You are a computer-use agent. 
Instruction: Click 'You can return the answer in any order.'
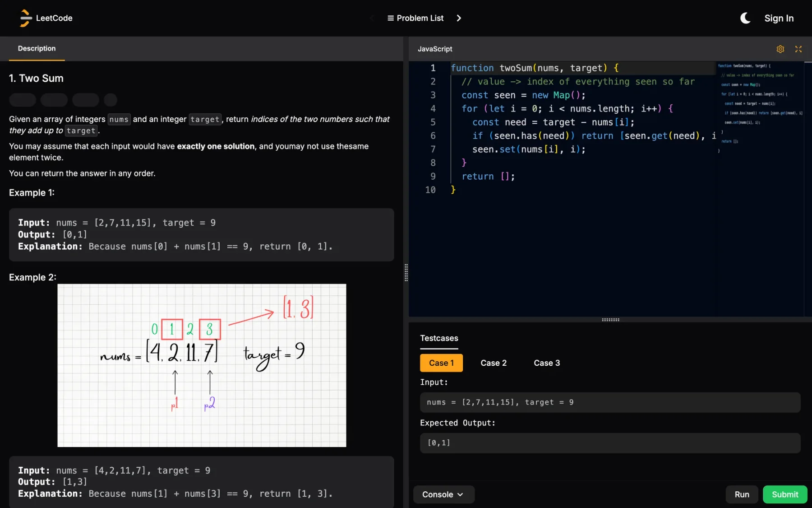(x=82, y=173)
